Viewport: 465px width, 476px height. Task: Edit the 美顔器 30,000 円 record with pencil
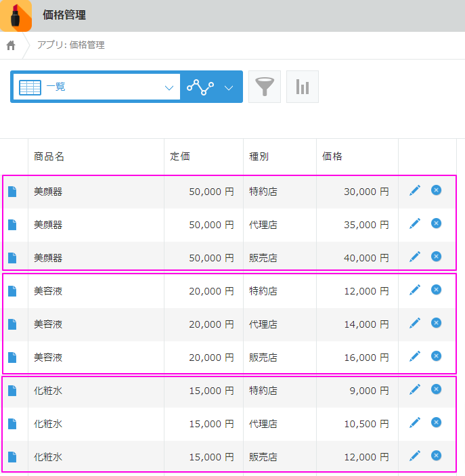coord(415,190)
